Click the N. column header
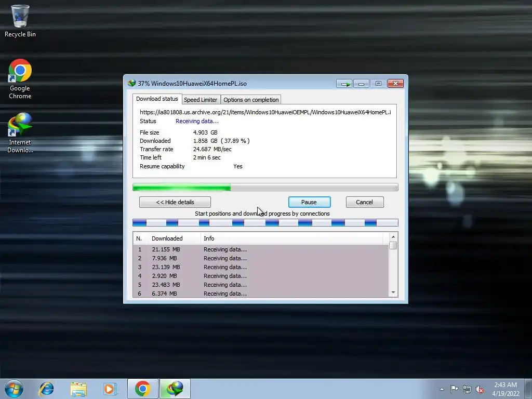This screenshot has height=399, width=532. (140, 238)
